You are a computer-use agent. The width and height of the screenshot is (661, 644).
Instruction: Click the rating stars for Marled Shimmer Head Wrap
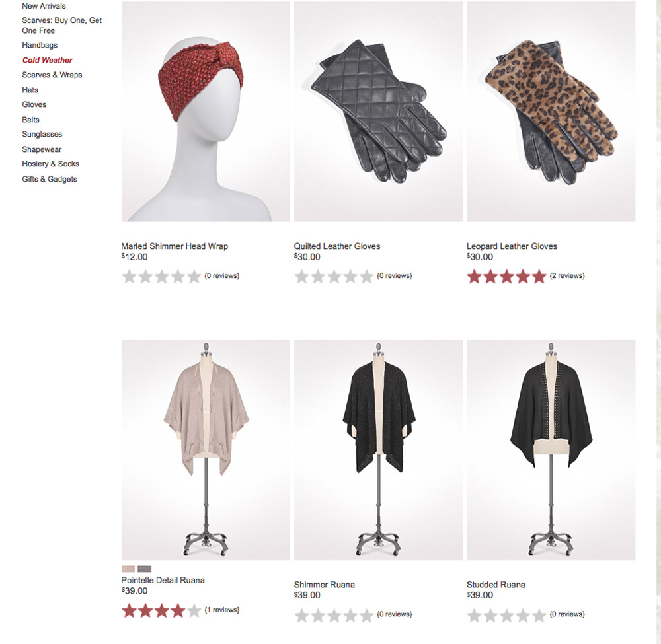[161, 277]
